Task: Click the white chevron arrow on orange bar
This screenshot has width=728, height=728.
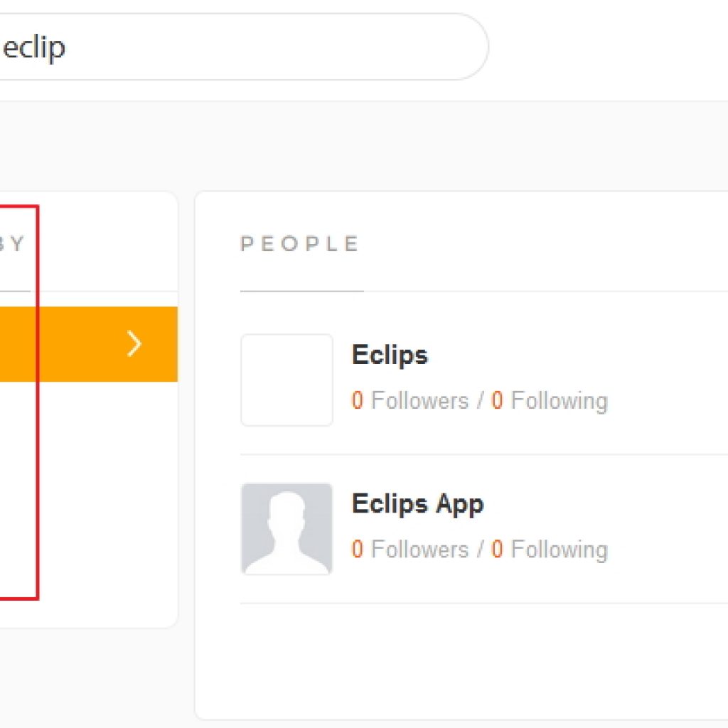Action: point(134,343)
